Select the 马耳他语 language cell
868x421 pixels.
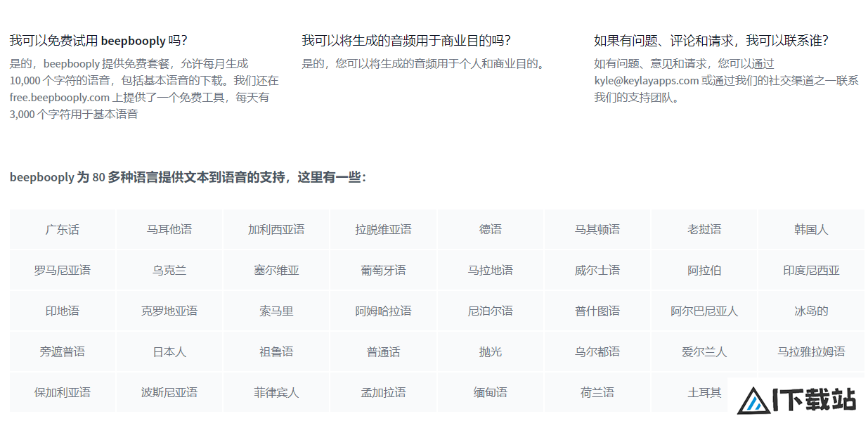coord(169,229)
